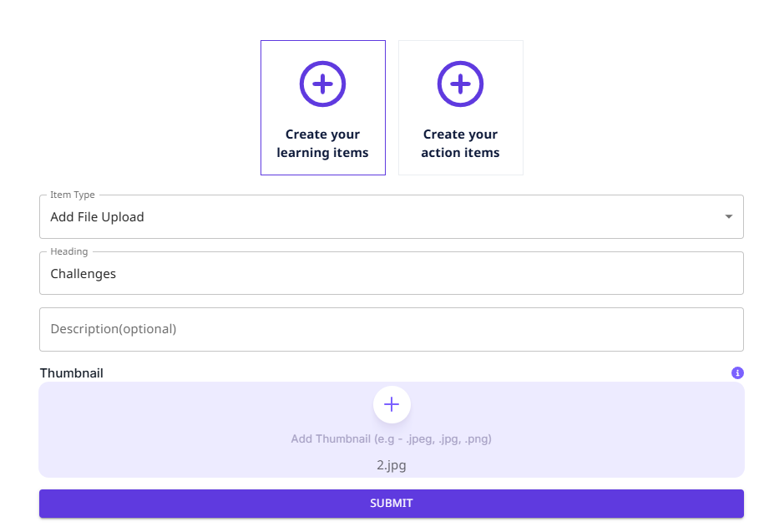Screen dimensions: 764x532
Task: Click the Heading field label
Action: point(68,251)
